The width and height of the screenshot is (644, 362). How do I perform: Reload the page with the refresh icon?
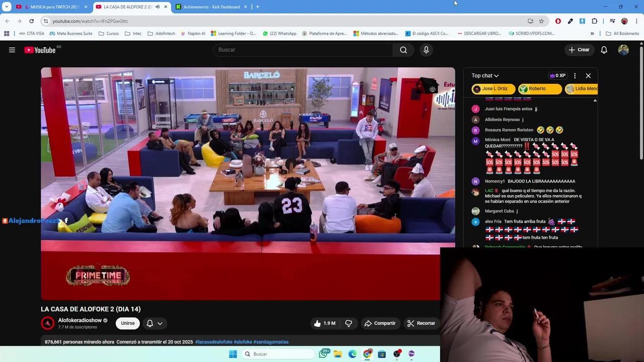pyautogui.click(x=31, y=21)
